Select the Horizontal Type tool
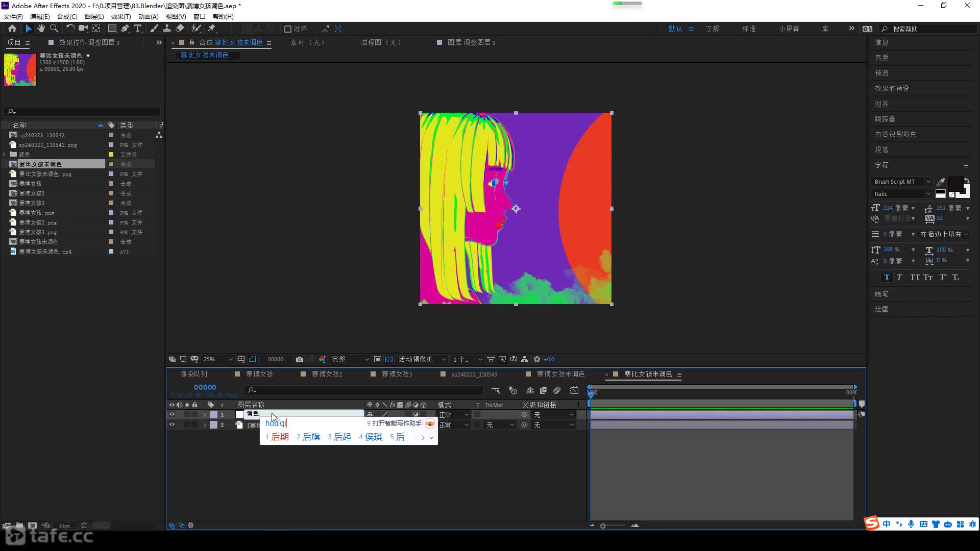 coord(138,29)
